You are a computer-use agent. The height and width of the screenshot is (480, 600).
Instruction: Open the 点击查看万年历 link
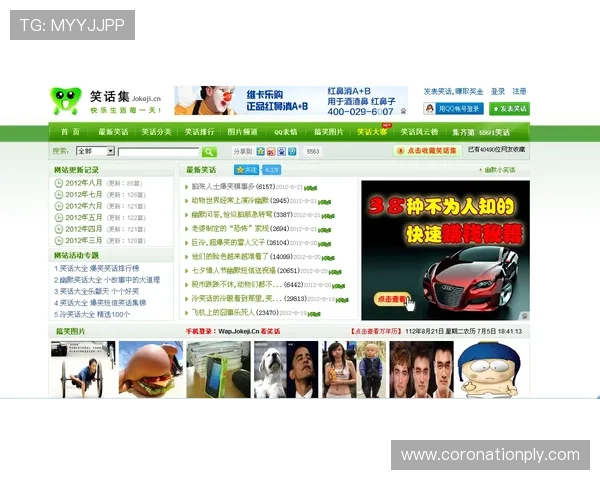376,331
